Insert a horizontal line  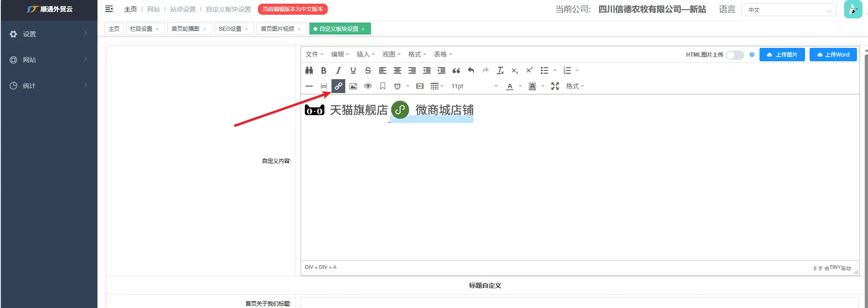[x=309, y=86]
